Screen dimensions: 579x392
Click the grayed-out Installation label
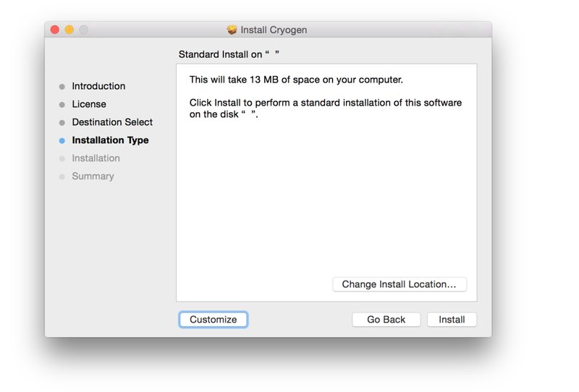point(96,158)
